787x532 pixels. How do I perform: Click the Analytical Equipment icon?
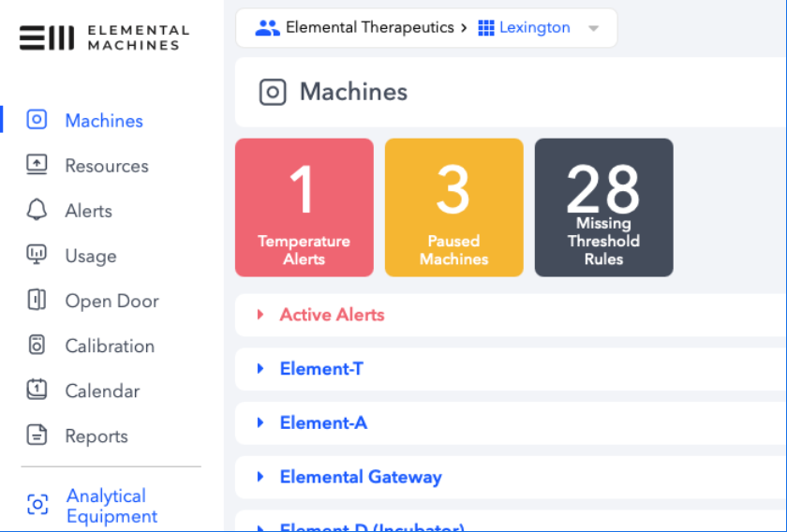[x=37, y=505]
